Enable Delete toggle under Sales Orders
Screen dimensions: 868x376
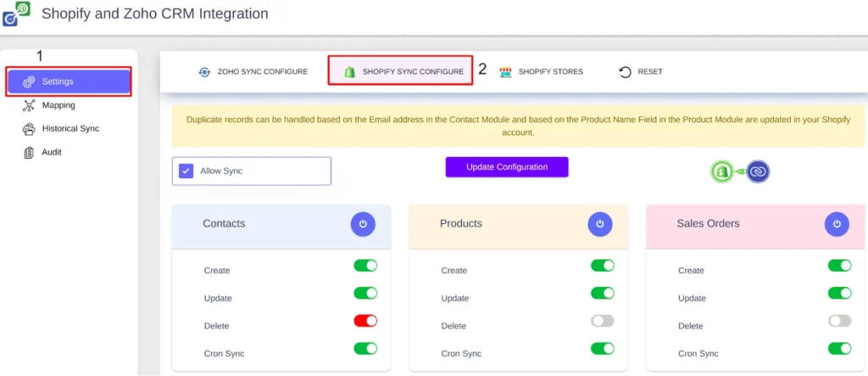840,321
